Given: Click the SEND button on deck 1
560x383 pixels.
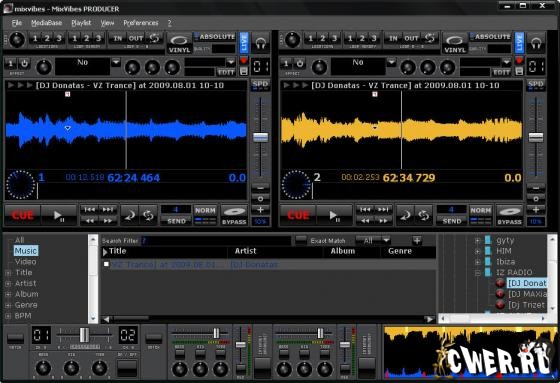Looking at the screenshot, I should point(176,221).
